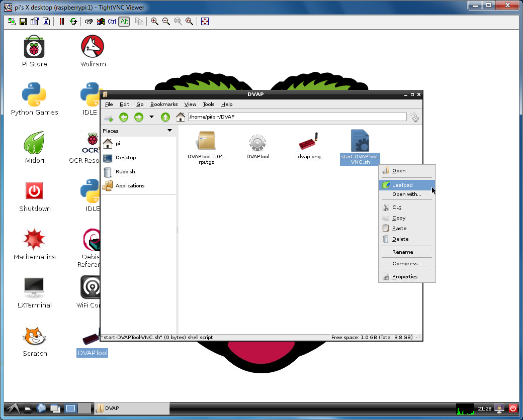Click the Scratch cat desktop icon
523x420 pixels.
34,340
